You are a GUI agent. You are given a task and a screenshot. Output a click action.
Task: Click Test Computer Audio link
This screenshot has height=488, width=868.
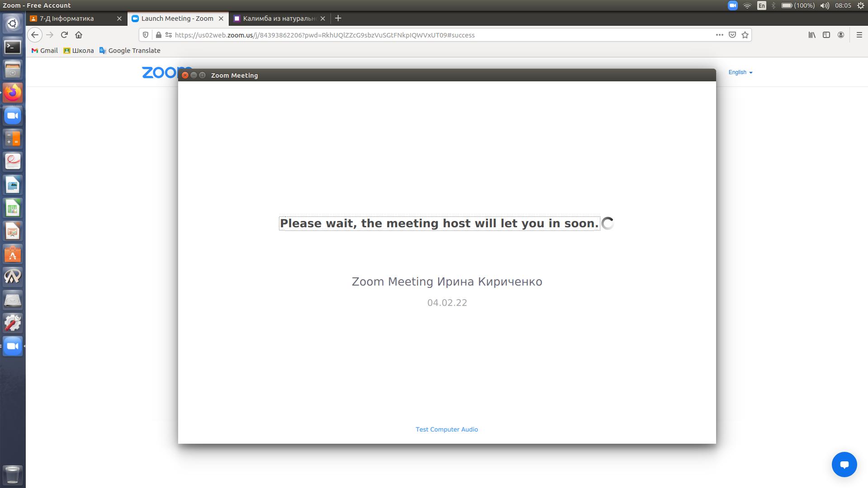(x=447, y=429)
